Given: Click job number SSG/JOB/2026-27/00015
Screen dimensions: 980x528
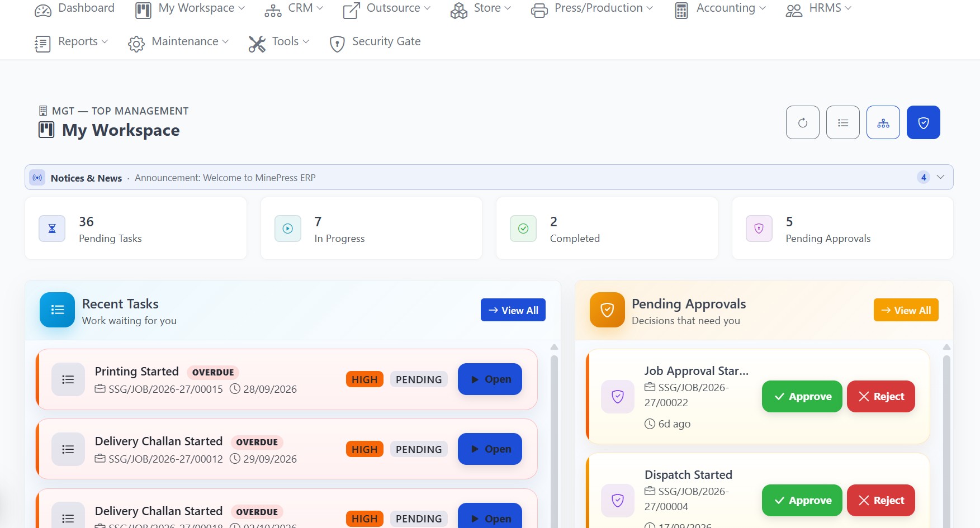Looking at the screenshot, I should [x=165, y=389].
